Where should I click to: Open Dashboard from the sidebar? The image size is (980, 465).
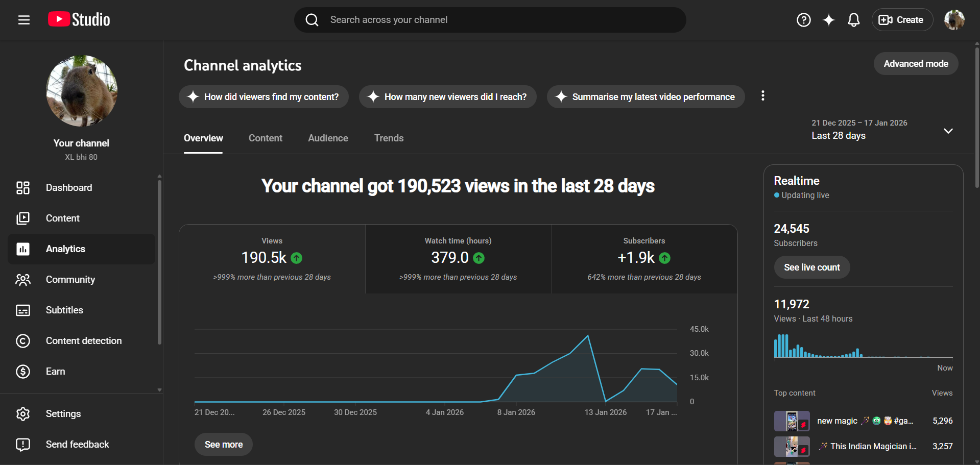click(69, 188)
